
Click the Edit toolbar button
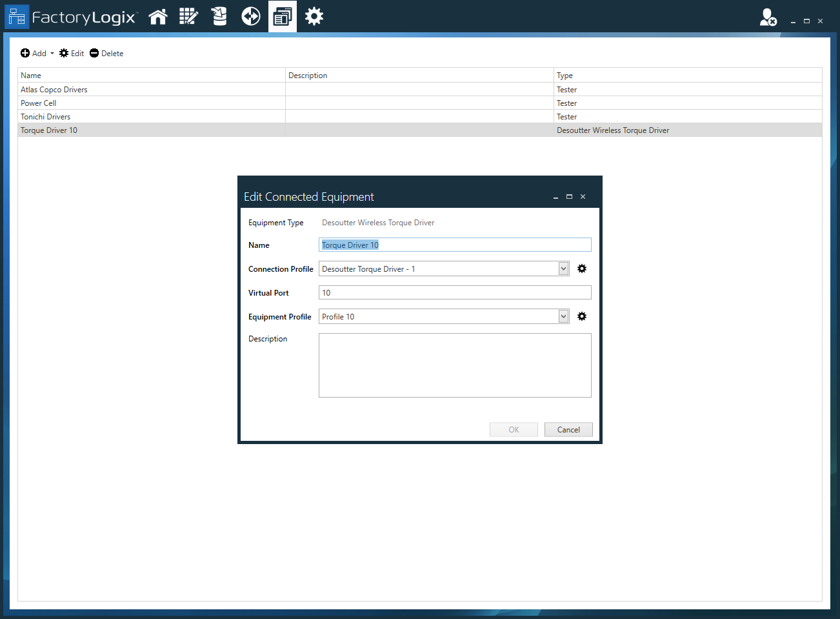72,54
